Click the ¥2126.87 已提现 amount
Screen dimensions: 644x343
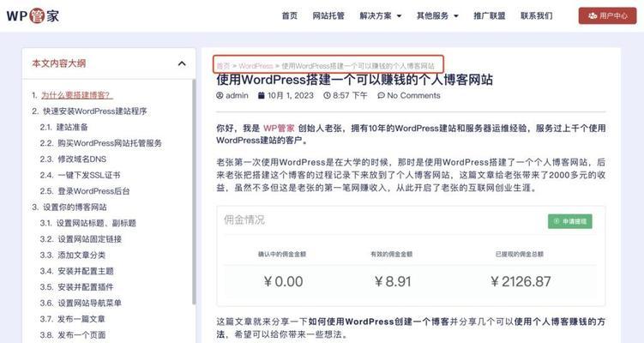pos(521,282)
